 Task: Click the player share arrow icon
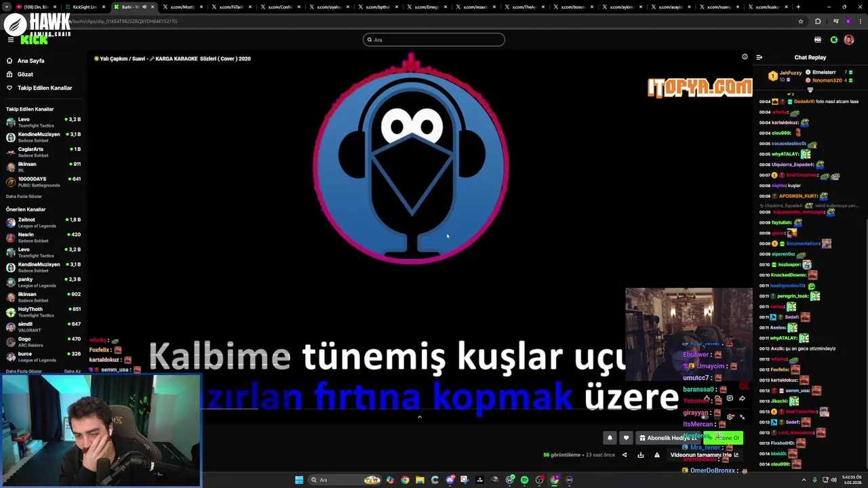(742, 399)
